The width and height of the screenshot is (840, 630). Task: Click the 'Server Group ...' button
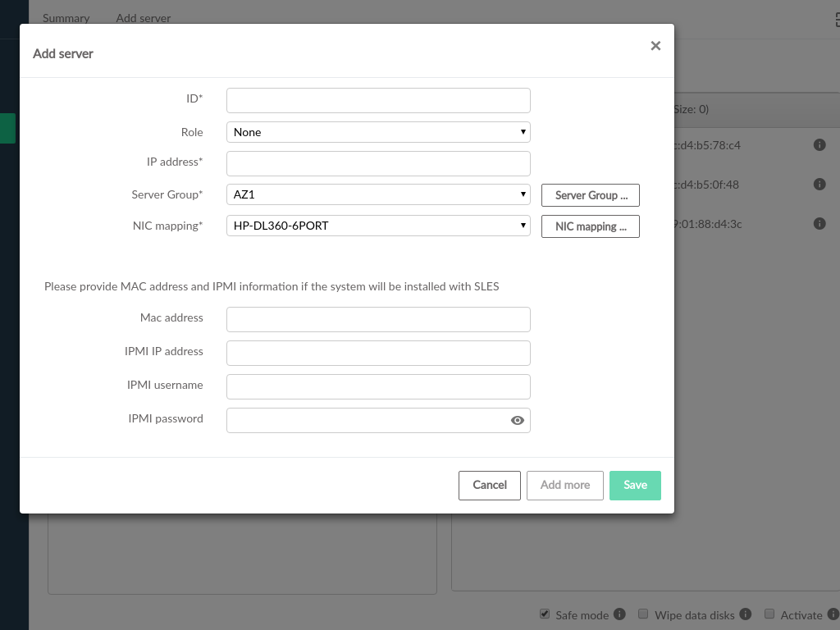[591, 195]
